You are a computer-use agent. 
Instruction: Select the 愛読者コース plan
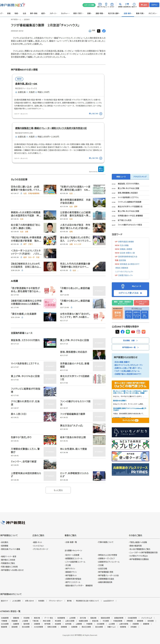point(118,314)
